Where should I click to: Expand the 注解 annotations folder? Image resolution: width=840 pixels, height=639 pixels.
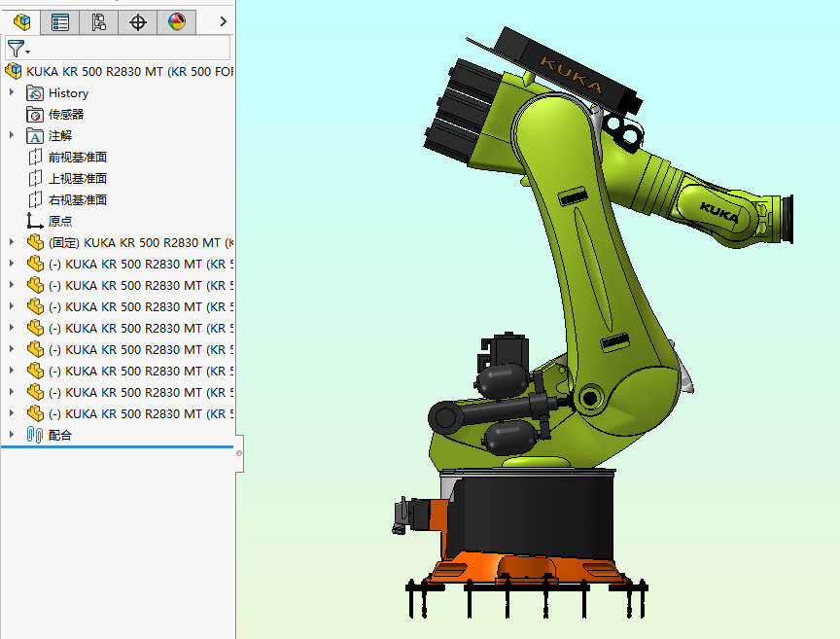[x=12, y=135]
